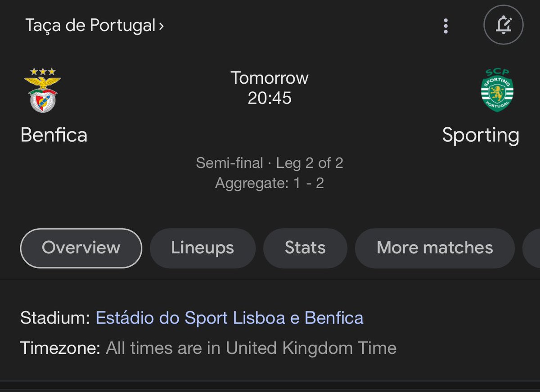Tap the Benfica team name
The image size is (540, 392).
pos(54,135)
